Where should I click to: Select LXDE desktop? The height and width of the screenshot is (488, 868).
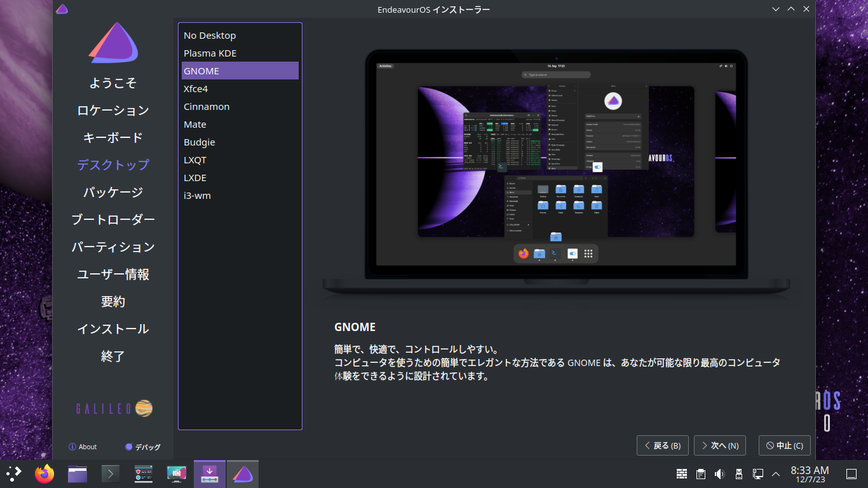point(240,178)
